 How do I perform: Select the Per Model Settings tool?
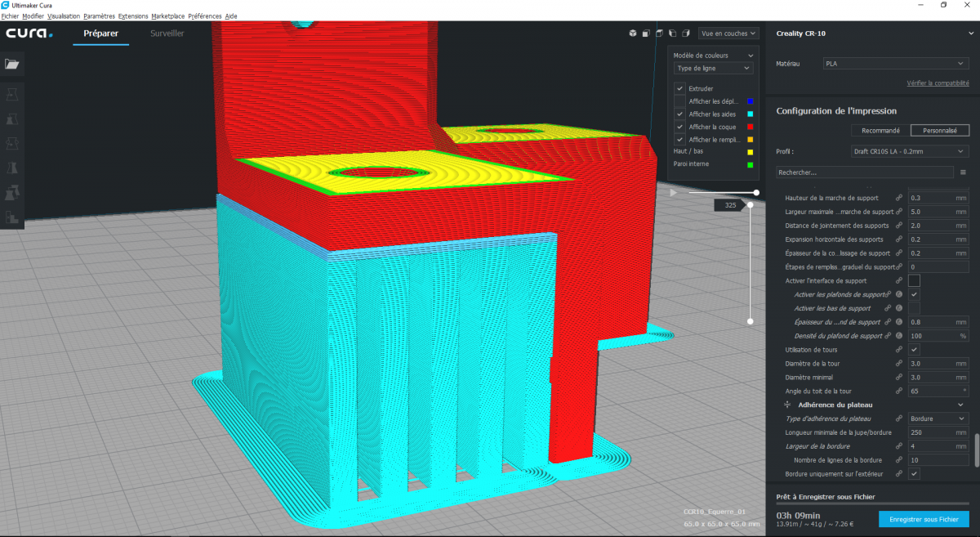12,193
